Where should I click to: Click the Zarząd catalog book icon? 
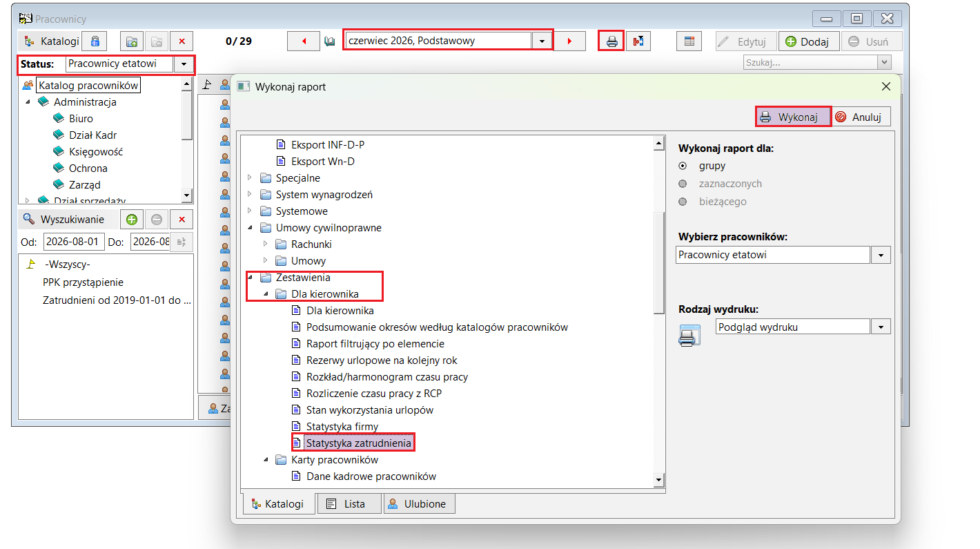pos(59,185)
